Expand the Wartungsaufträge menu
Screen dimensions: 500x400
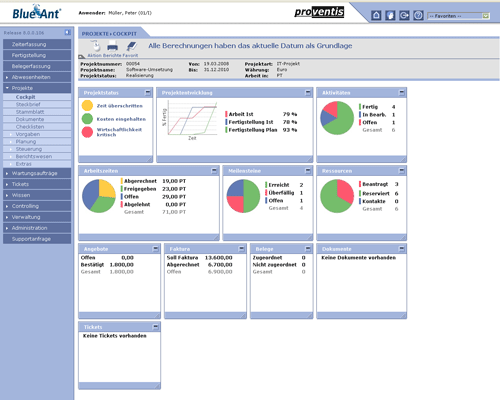[x=37, y=173]
